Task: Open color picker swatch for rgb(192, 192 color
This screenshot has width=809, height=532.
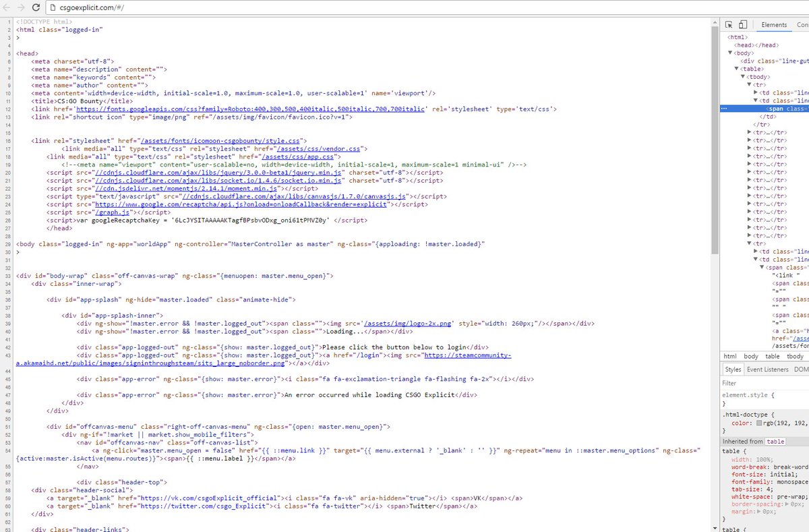Action: click(x=760, y=423)
